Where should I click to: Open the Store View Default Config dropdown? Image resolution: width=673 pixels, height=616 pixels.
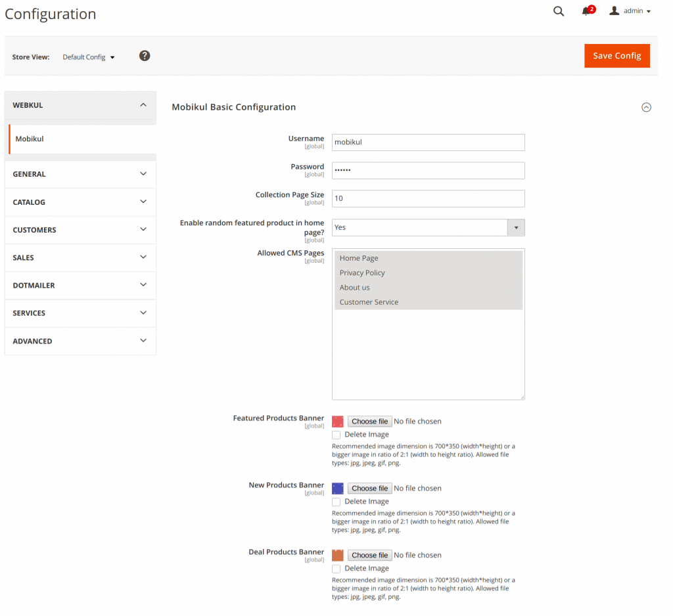pos(89,57)
